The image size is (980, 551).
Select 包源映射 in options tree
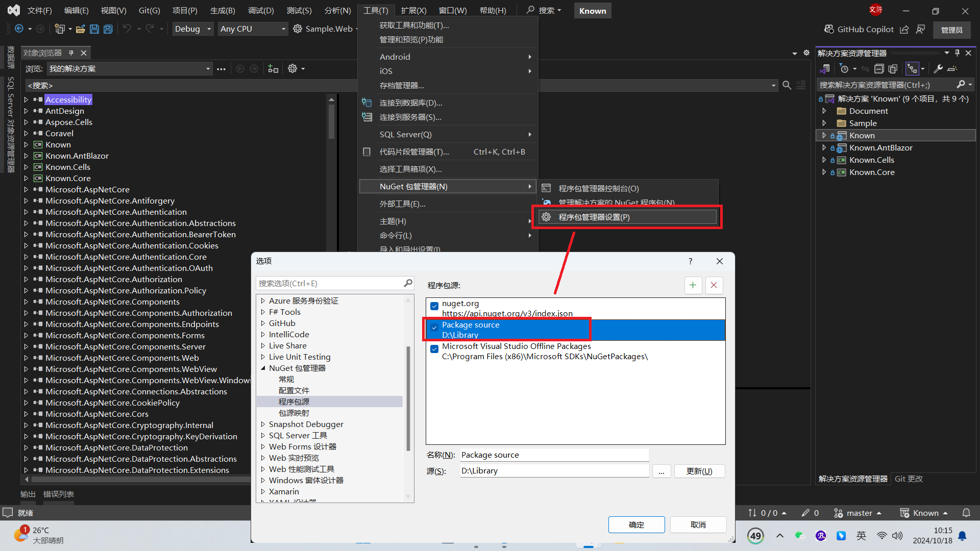pyautogui.click(x=294, y=413)
